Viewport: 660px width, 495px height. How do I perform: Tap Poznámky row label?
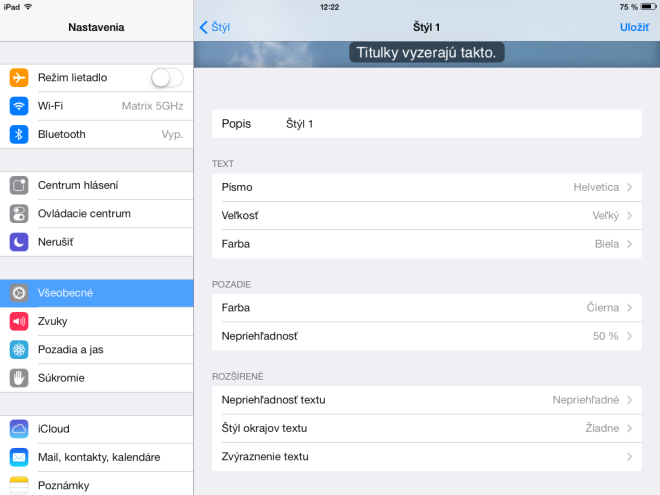[64, 486]
